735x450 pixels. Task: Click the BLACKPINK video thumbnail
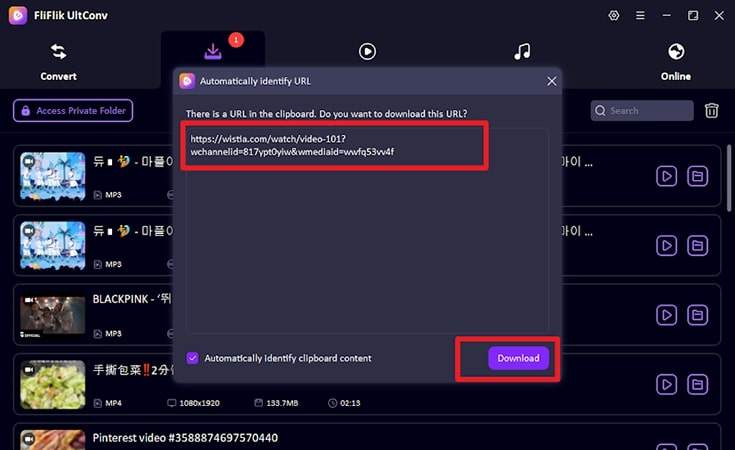(53, 315)
